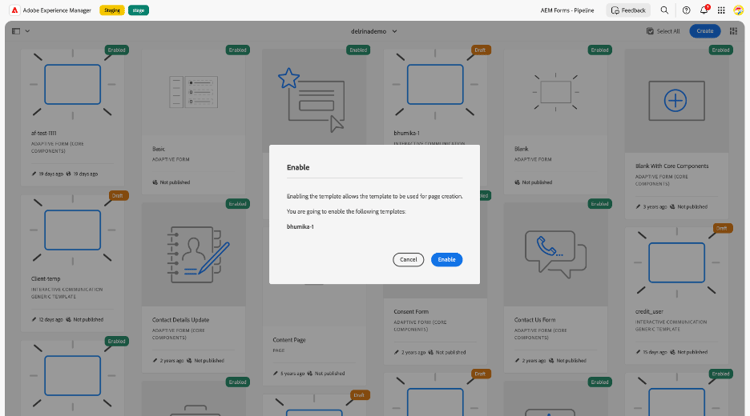This screenshot has width=750, height=416.
Task: Toggle the left rail panel icon
Action: pyautogui.click(x=16, y=31)
